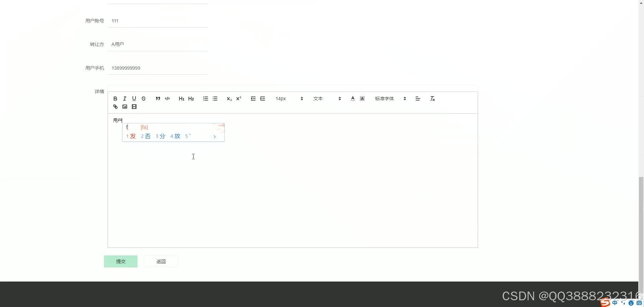The width and height of the screenshot is (644, 307).
Task: Toggle strikethrough formatting
Action: pyautogui.click(x=143, y=99)
